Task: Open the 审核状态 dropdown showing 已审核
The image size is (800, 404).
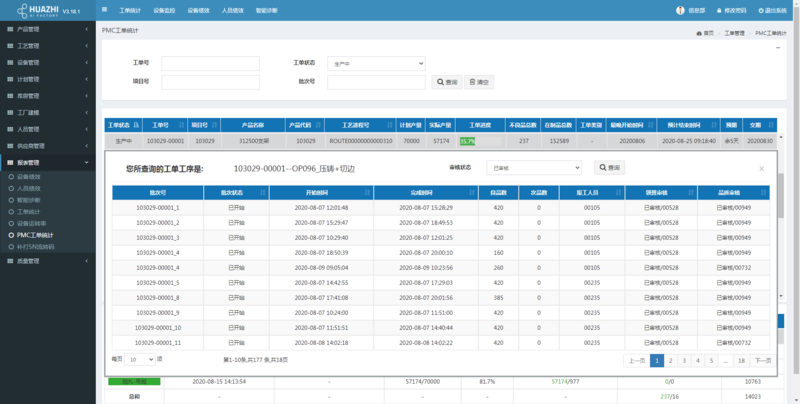Action: tap(533, 168)
